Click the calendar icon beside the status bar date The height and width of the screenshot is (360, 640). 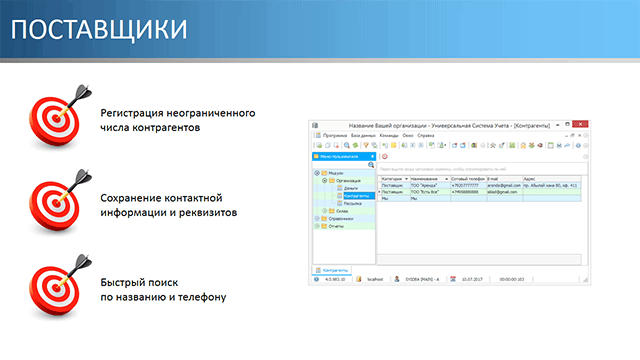[453, 279]
